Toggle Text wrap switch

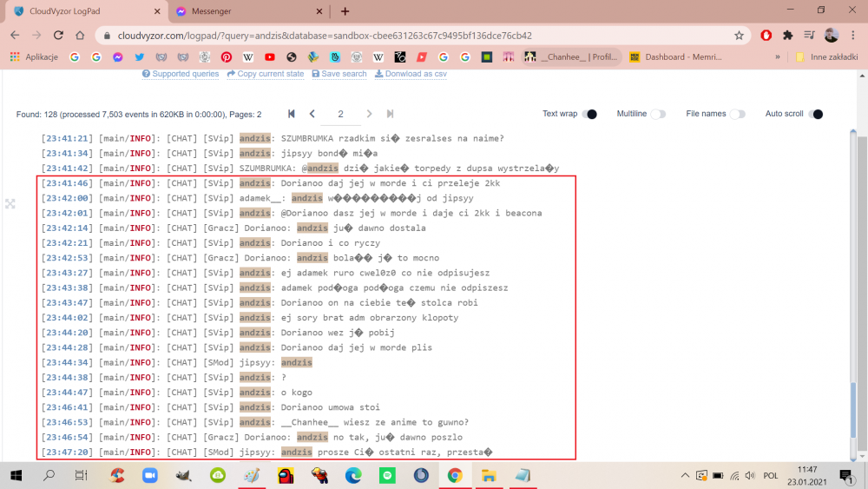coord(589,114)
